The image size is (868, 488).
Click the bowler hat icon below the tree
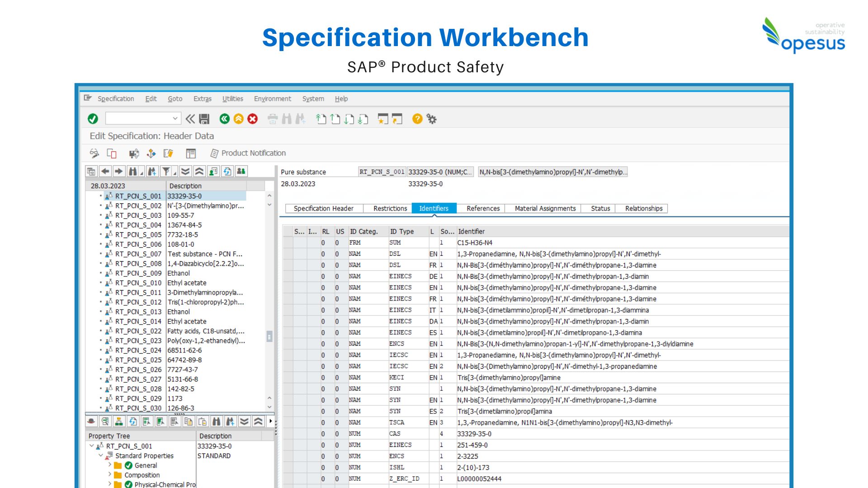[90, 422]
